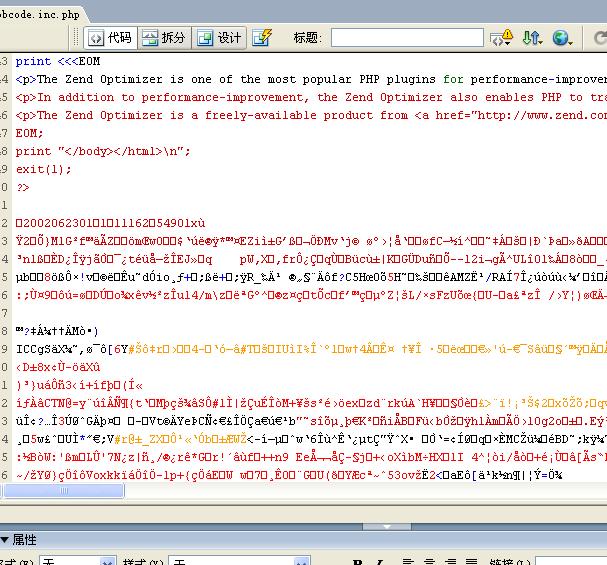The width and height of the screenshot is (607, 565).
Task: Click the line 'The Zend Optimizer is a freely-available'
Action: coord(311,115)
